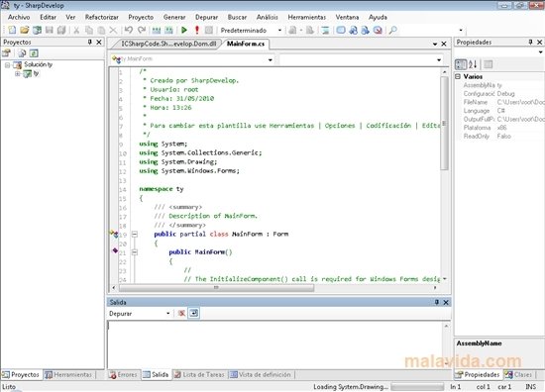Collapse the Varios properties category
The image size is (545, 392).
pyautogui.click(x=458, y=76)
